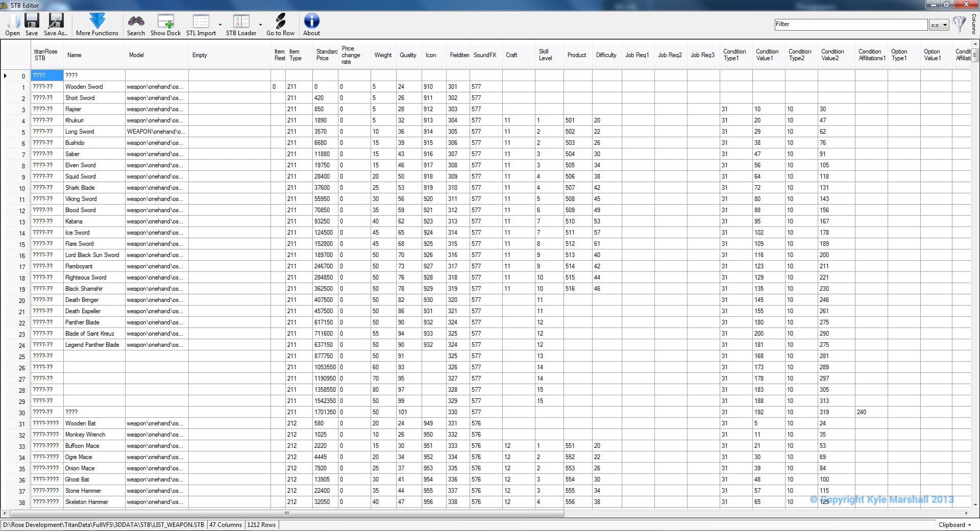The image size is (980, 531).
Task: Open More Functions arrow icon
Action: tap(97, 21)
